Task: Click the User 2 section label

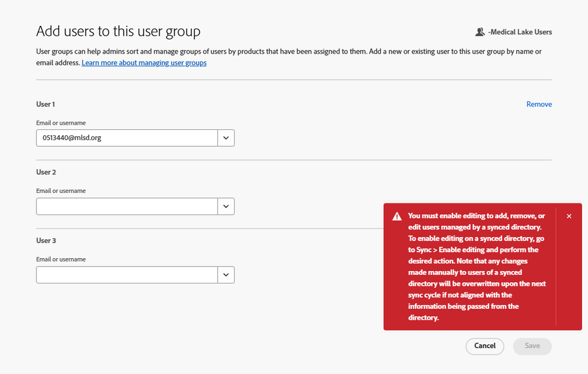Action: 46,172
